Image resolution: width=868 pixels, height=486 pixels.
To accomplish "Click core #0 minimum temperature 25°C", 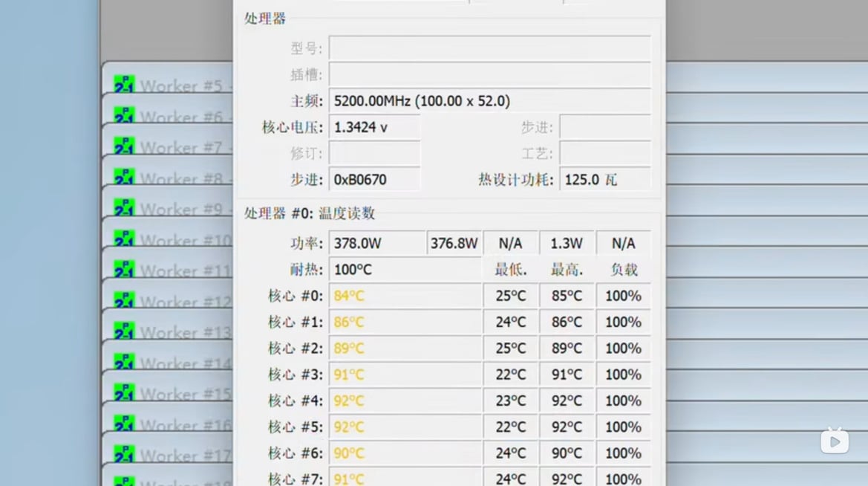I will [510, 296].
